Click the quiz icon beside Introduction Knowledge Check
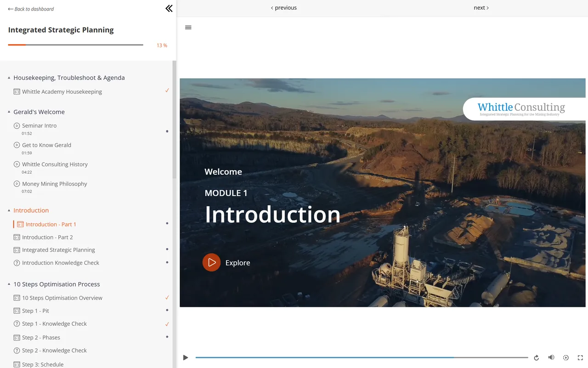 pyautogui.click(x=17, y=263)
